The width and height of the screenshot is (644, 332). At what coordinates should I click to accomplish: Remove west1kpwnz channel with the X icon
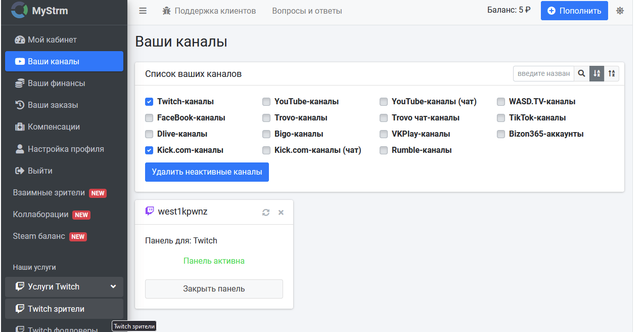(x=281, y=213)
